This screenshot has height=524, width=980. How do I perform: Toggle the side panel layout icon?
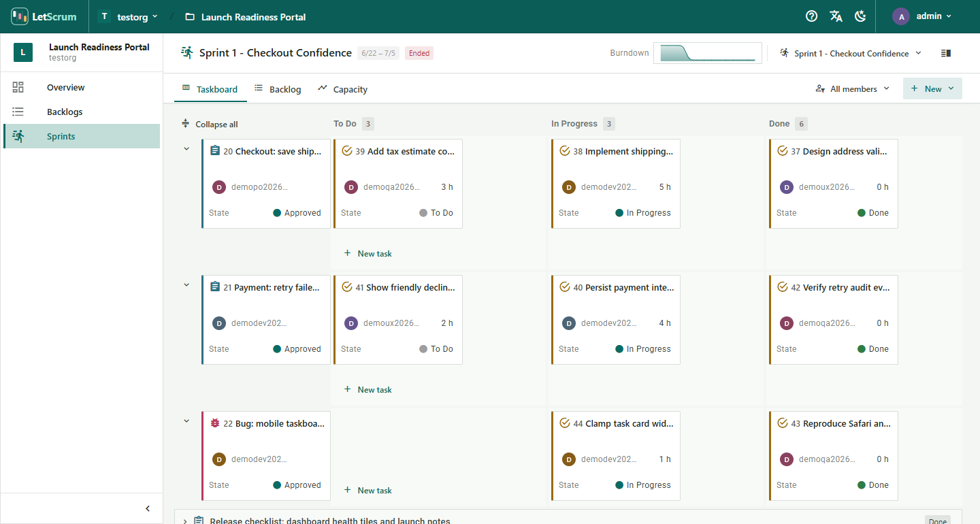(x=946, y=53)
